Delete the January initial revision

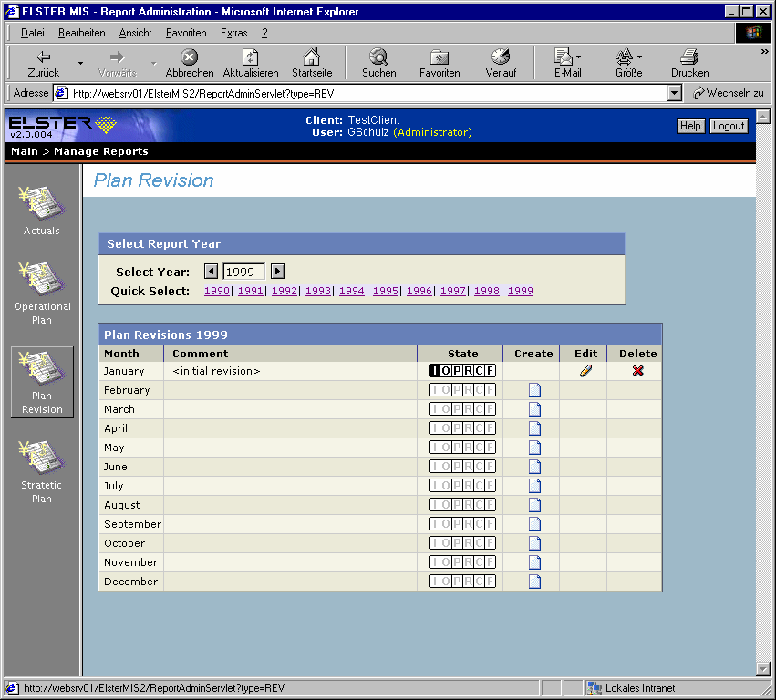pyautogui.click(x=637, y=371)
